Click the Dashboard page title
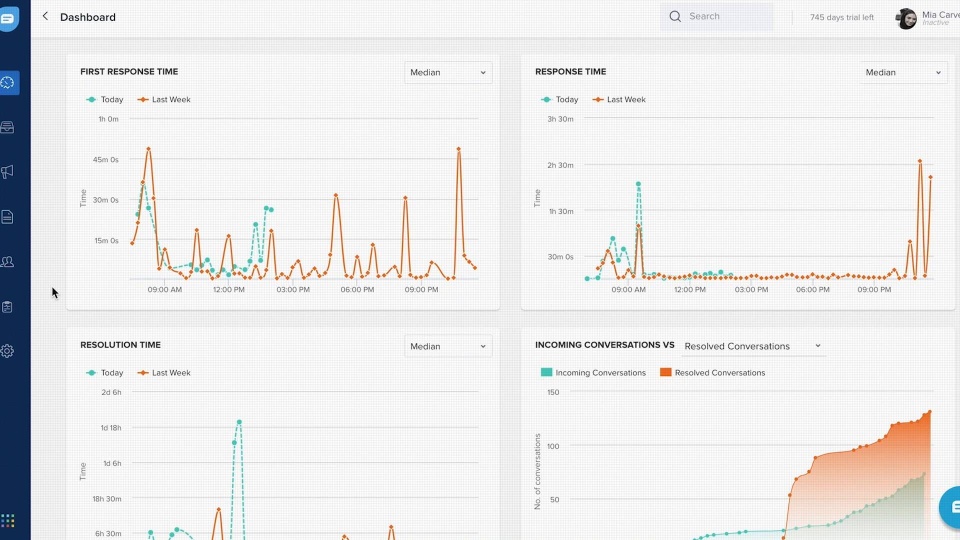 pos(88,17)
